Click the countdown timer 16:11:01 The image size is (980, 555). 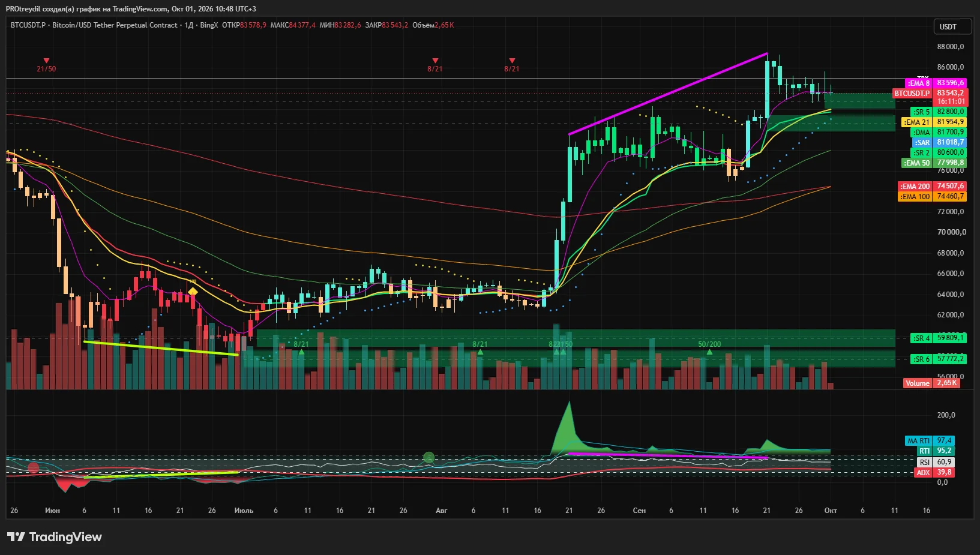tap(951, 101)
